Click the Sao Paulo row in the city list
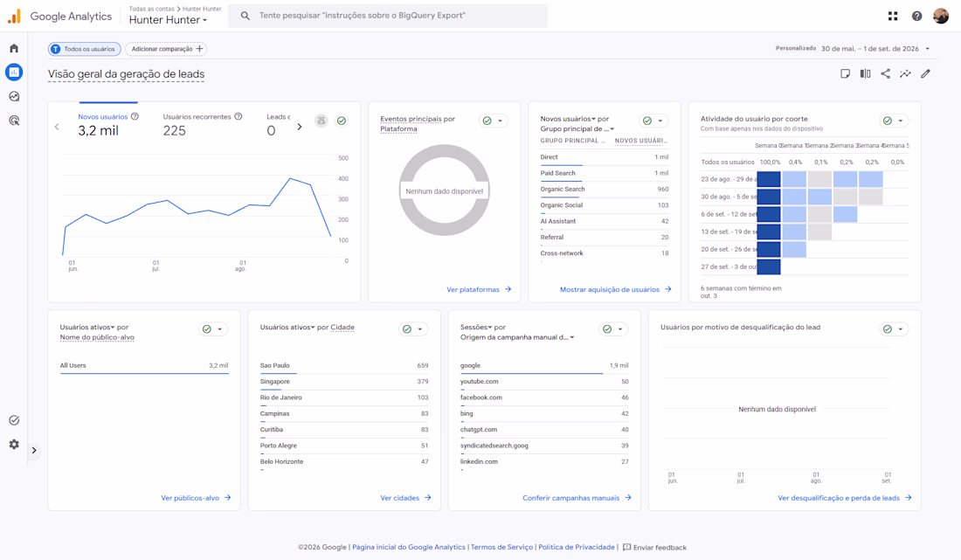 pyautogui.click(x=344, y=366)
